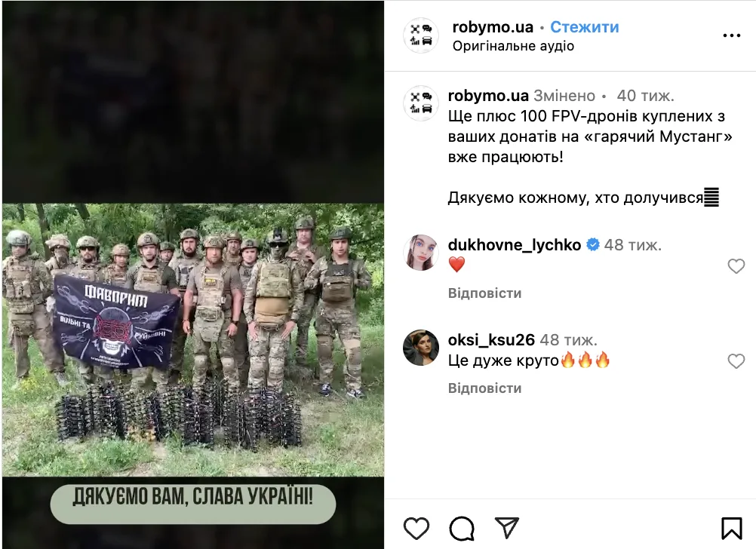
Task: Open Оригінальне аудіо audio link
Action: tap(513, 46)
